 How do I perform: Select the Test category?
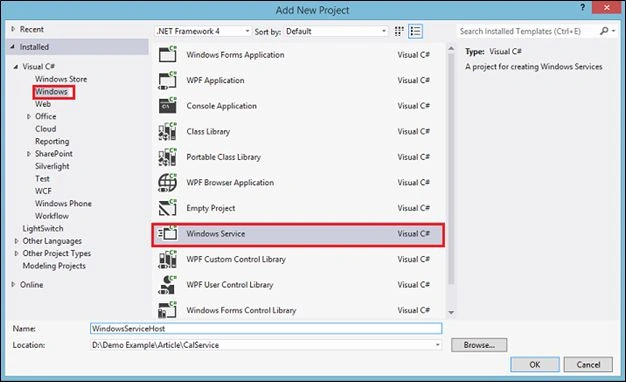click(42, 179)
